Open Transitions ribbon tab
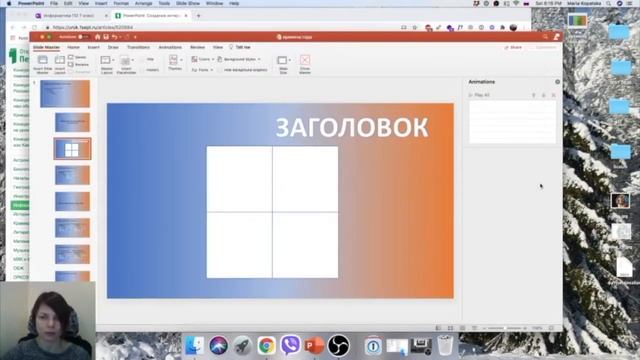This screenshot has width=640, height=360. click(138, 47)
